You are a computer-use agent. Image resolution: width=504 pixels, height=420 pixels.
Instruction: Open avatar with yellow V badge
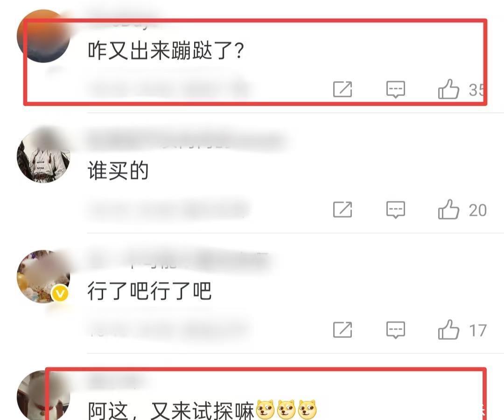[x=43, y=276]
